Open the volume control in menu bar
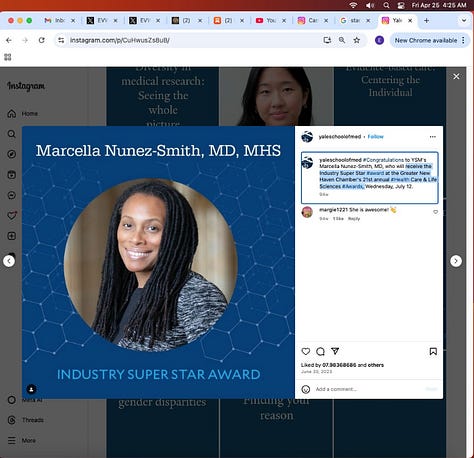This screenshot has width=474, height=458. 370,5
